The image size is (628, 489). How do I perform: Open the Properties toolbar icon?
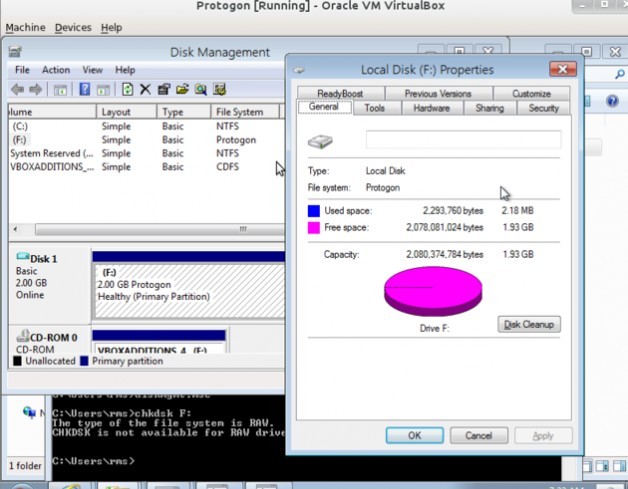164,89
